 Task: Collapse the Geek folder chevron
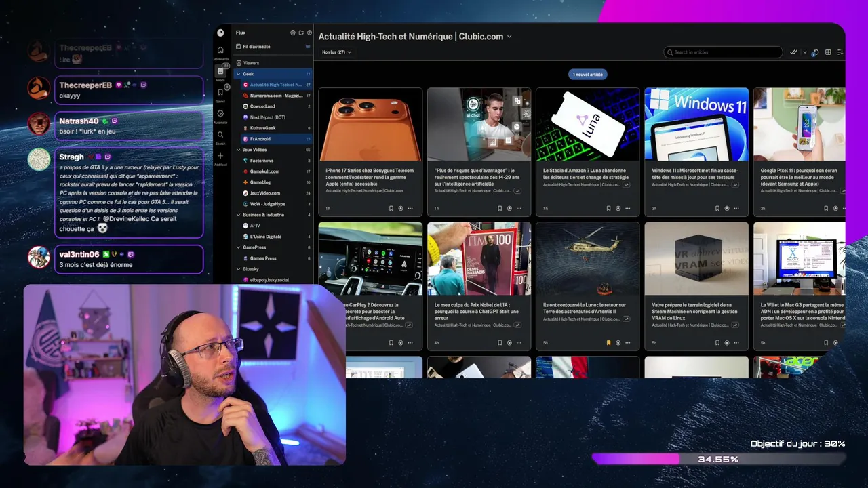tap(238, 74)
